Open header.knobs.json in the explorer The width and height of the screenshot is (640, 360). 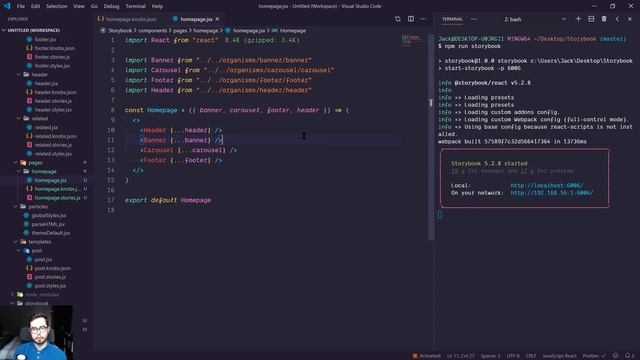(x=56, y=92)
